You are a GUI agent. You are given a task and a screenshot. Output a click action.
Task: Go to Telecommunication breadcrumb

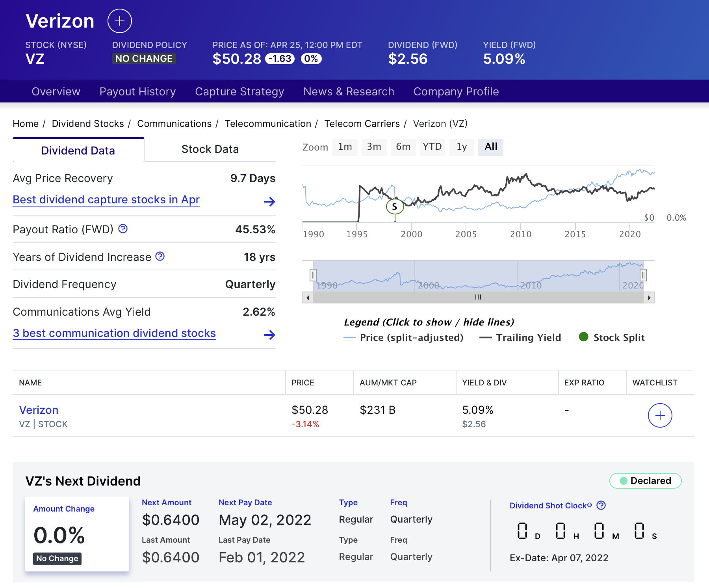(268, 124)
